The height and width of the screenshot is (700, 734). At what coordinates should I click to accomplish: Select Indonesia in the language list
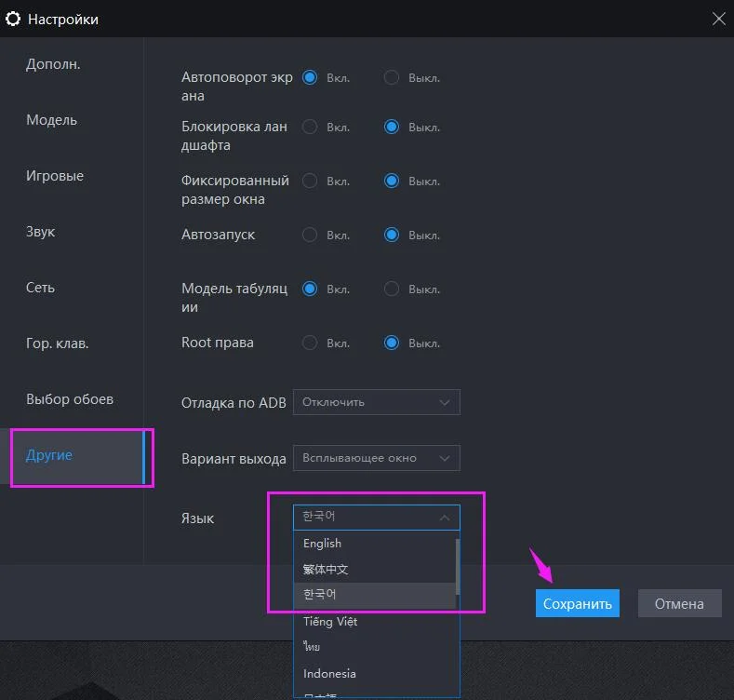pos(374,673)
